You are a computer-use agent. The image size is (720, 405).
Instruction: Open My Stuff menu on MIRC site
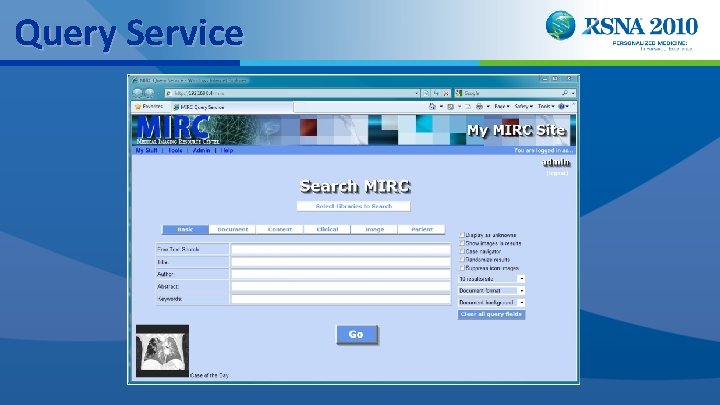(146, 150)
